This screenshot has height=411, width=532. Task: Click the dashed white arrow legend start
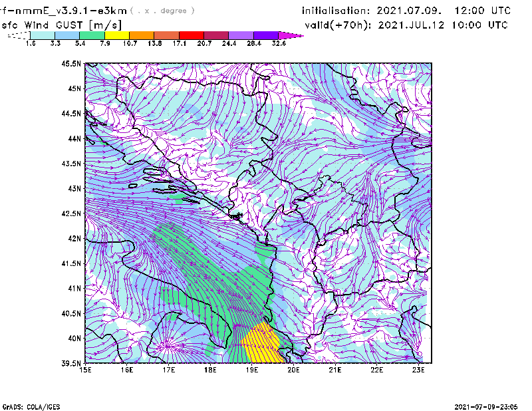19,35
